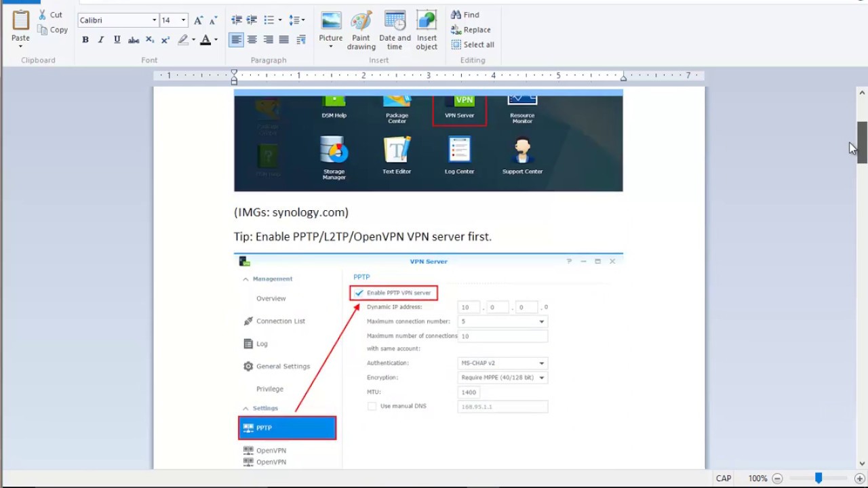Toggle subscript formatting
This screenshot has height=488, width=868.
click(x=150, y=40)
